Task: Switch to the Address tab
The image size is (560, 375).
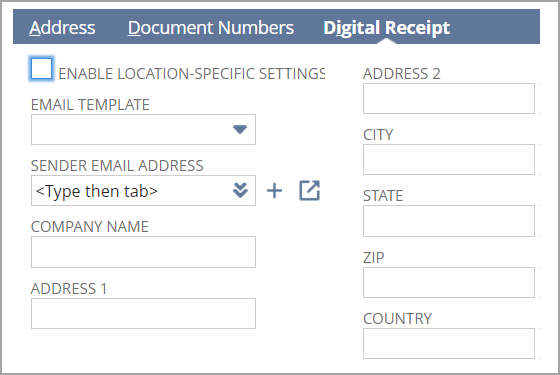Action: click(x=62, y=28)
